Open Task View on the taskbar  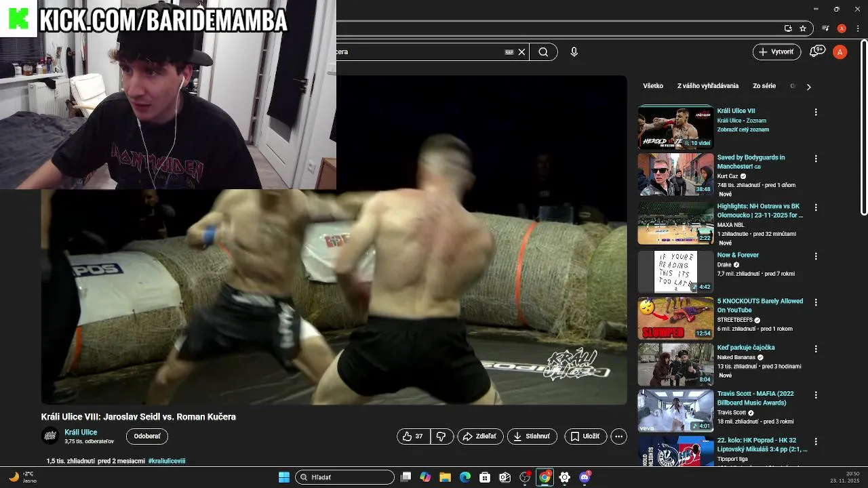pyautogui.click(x=406, y=477)
